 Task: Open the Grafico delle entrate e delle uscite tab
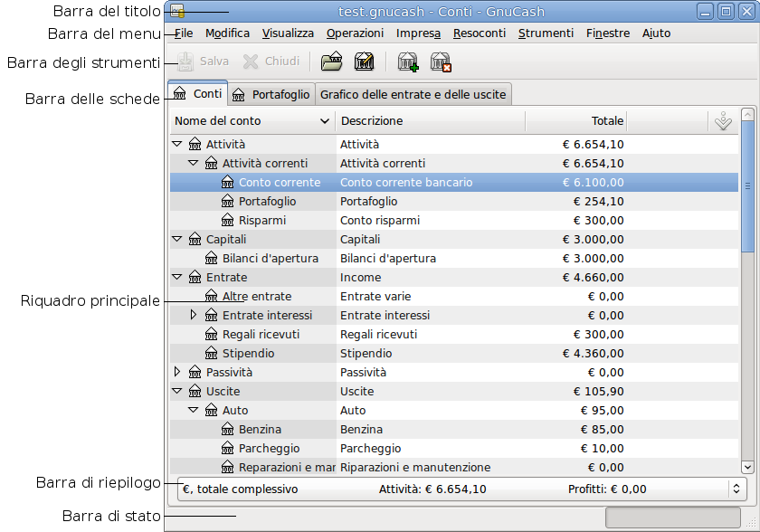[x=413, y=94]
